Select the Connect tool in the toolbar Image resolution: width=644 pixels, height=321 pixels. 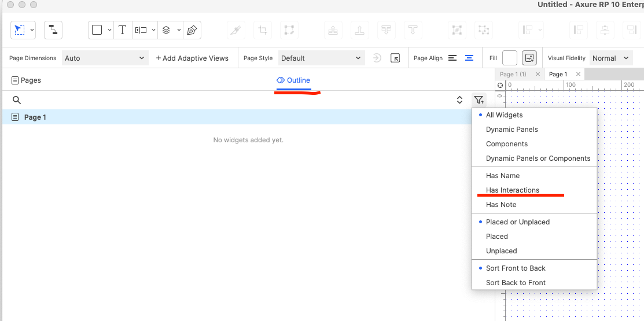point(53,30)
